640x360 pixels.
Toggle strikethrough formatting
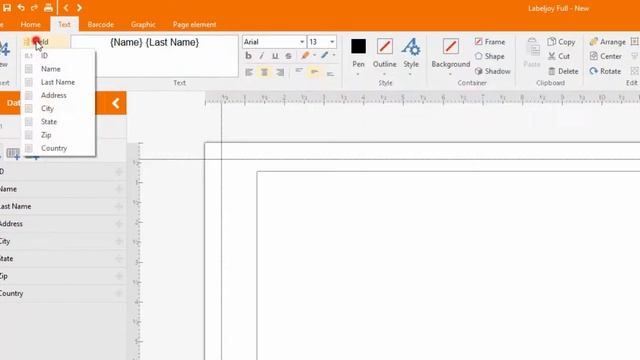click(289, 56)
